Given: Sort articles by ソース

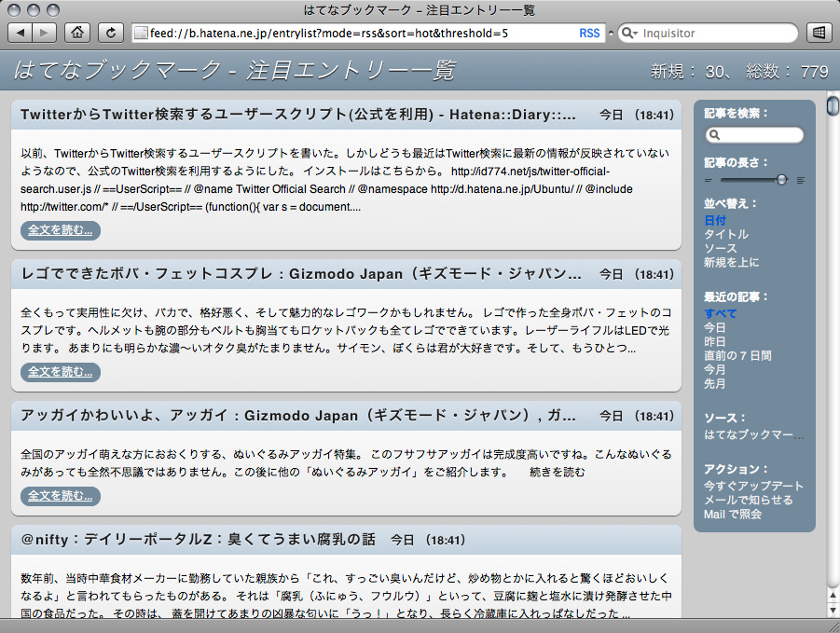Looking at the screenshot, I should click(x=721, y=248).
